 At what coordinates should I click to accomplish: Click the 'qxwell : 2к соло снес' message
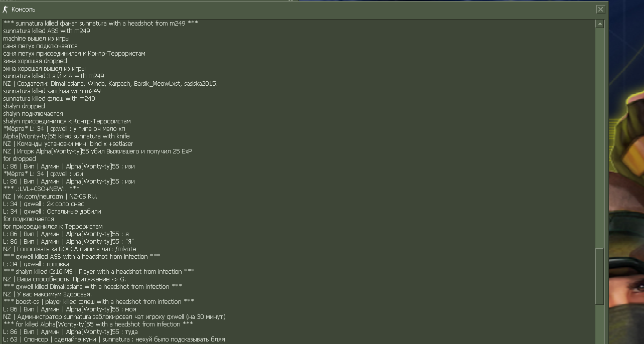[x=44, y=204]
